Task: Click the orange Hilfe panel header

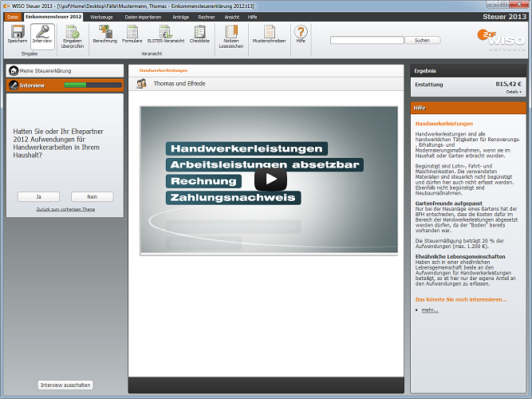Action: (468, 108)
